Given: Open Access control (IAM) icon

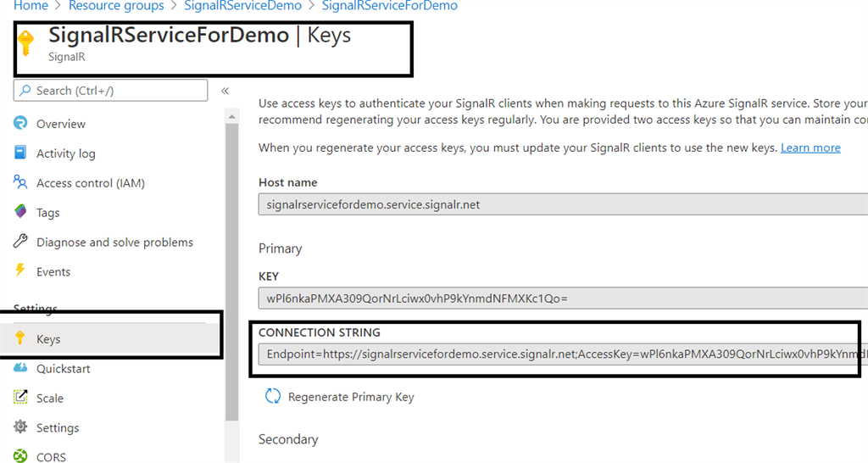Looking at the screenshot, I should point(20,181).
